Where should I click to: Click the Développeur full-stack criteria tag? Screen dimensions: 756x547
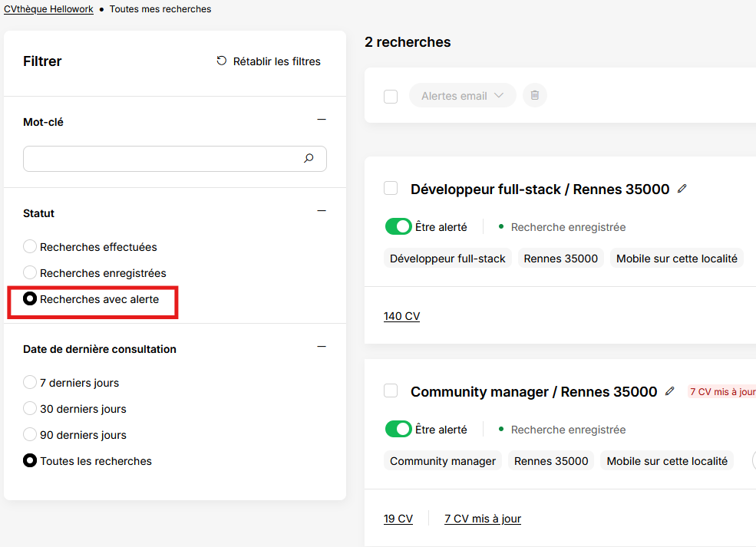447,259
